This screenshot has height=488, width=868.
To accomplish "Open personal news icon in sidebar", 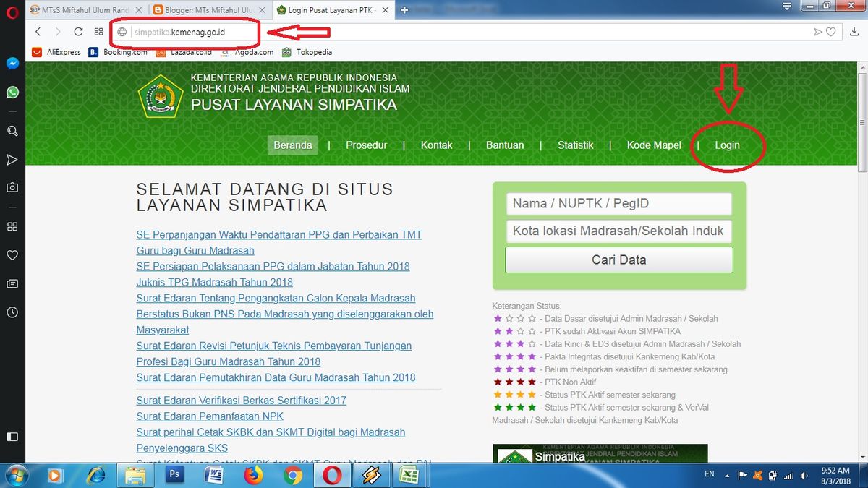I will pyautogui.click(x=12, y=283).
